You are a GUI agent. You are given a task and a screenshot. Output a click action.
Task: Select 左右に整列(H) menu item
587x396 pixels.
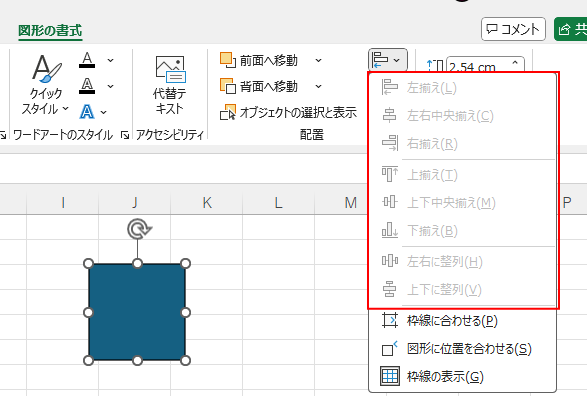click(462, 261)
